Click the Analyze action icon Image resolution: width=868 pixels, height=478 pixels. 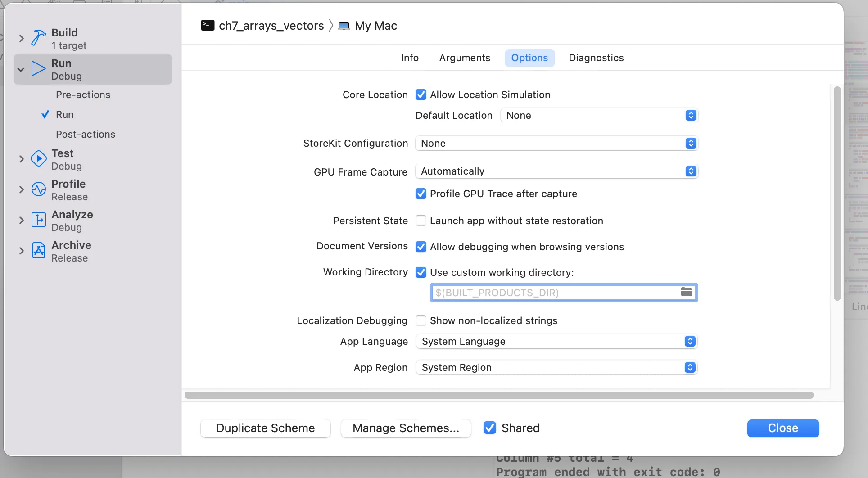coord(39,220)
